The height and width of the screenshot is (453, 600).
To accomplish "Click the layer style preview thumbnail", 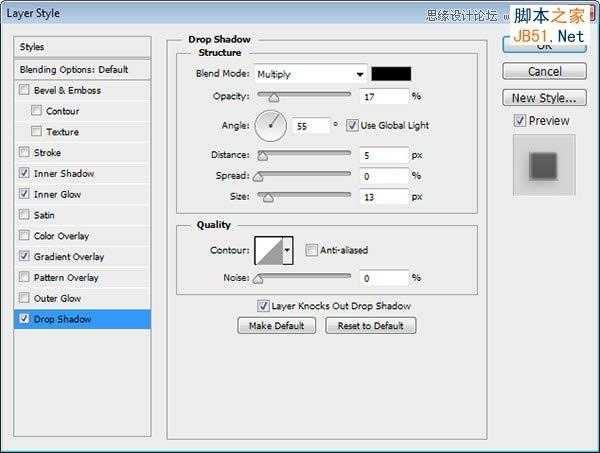I will pyautogui.click(x=544, y=165).
